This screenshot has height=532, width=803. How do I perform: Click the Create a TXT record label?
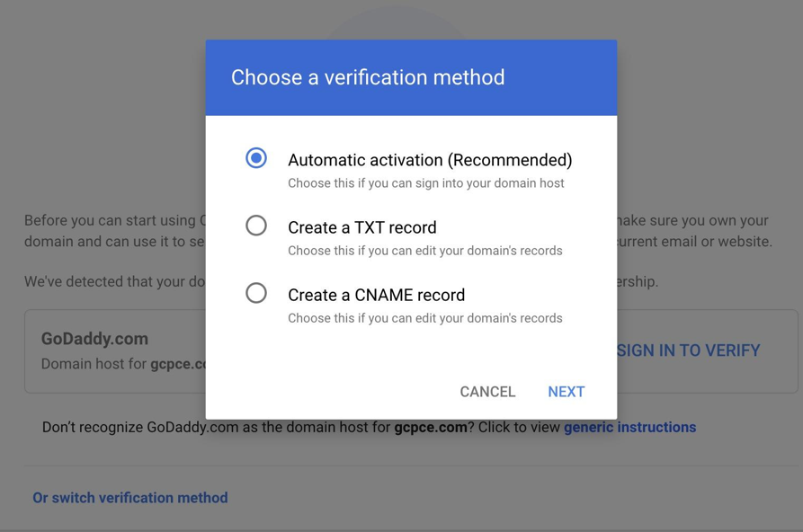[x=361, y=227]
